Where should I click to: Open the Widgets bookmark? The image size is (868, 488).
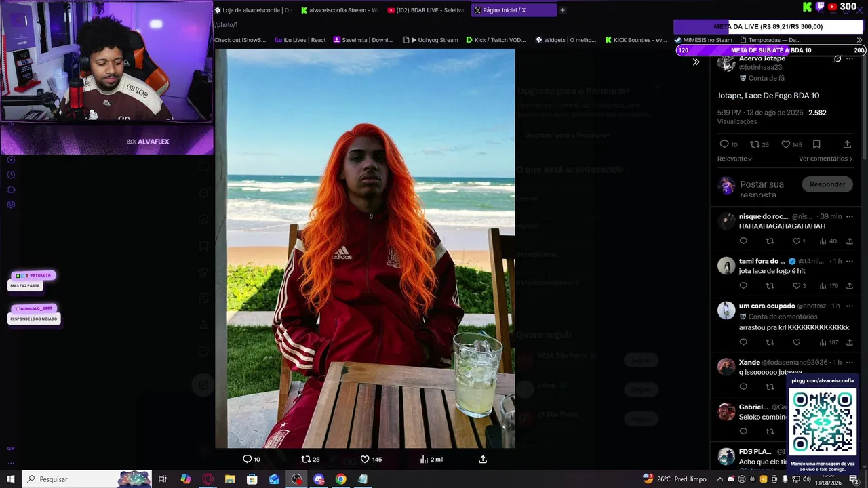click(566, 40)
